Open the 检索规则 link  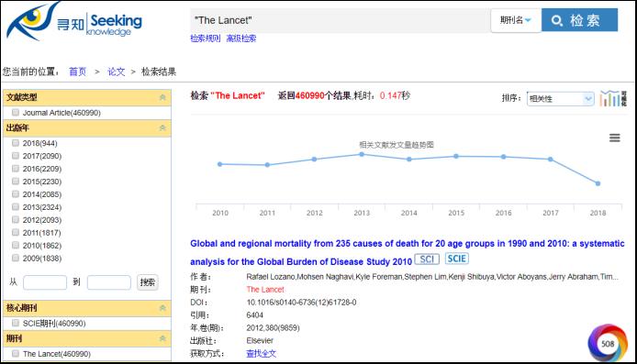pyautogui.click(x=206, y=39)
